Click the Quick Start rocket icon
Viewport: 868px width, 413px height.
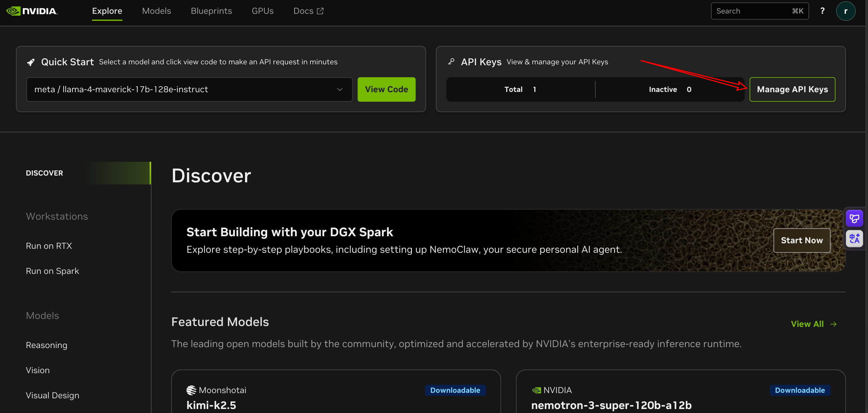tap(31, 62)
